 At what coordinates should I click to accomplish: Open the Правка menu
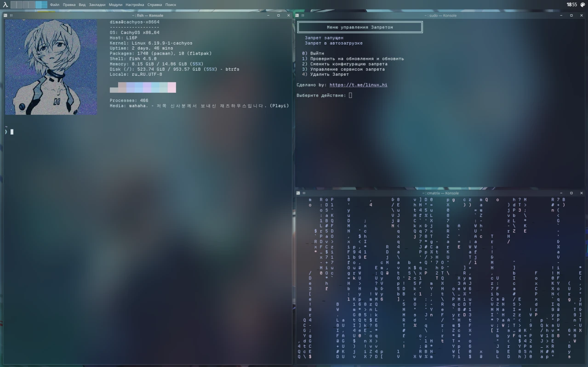pyautogui.click(x=69, y=5)
